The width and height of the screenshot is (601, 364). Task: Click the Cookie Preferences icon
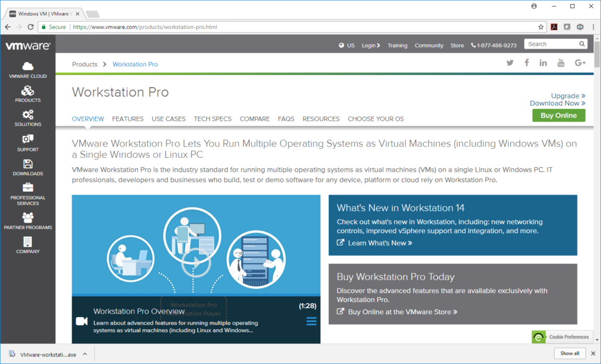pos(539,337)
